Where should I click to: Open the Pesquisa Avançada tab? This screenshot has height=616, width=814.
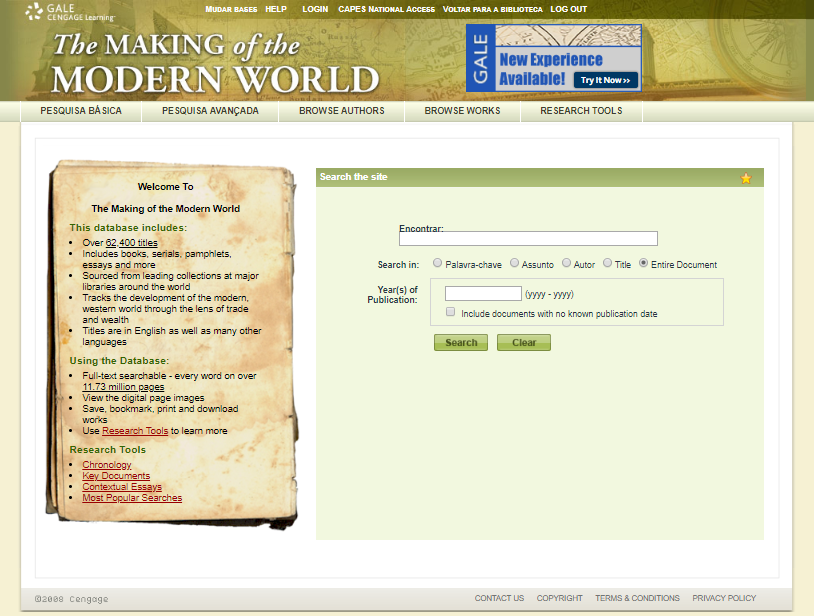210,111
